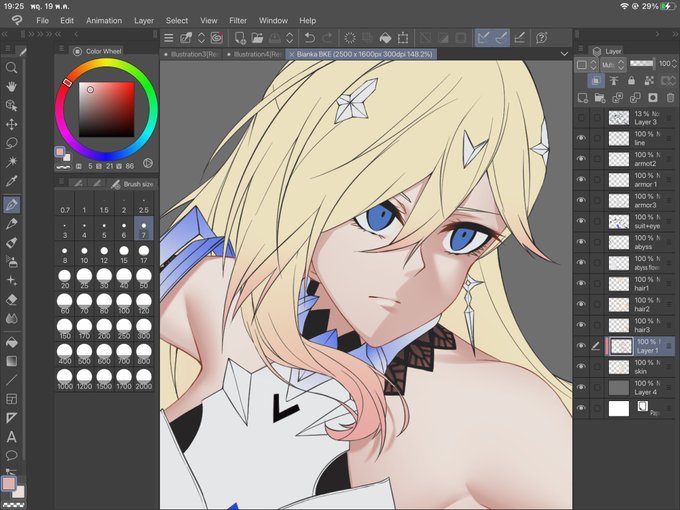This screenshot has height=510, width=680.
Task: Toggle Lock layer padlock
Action: (631, 81)
